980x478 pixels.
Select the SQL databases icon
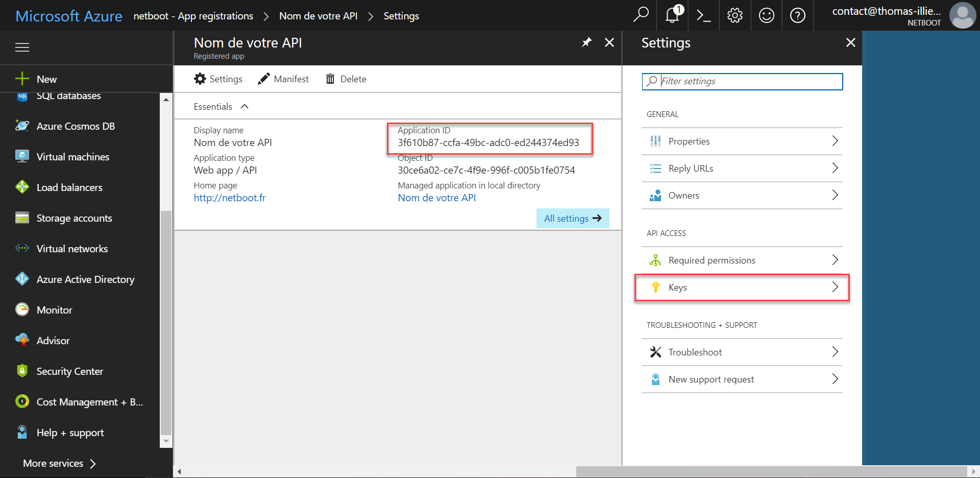click(x=22, y=96)
